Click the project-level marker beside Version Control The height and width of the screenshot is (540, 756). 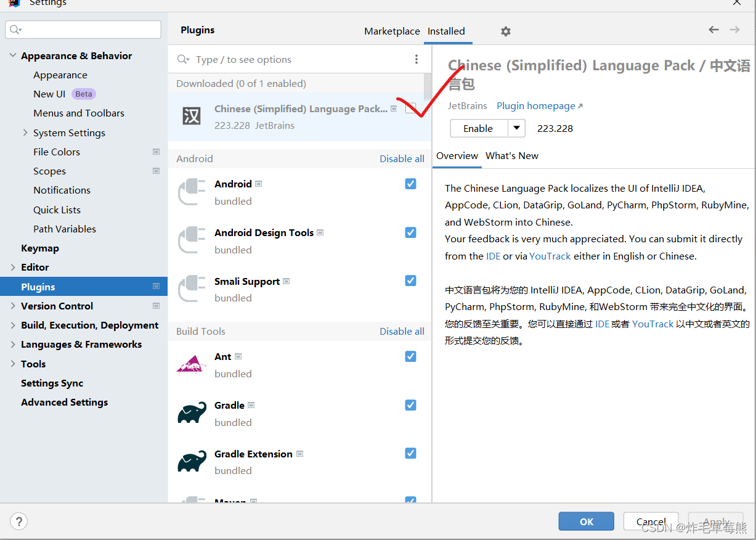[x=156, y=306]
